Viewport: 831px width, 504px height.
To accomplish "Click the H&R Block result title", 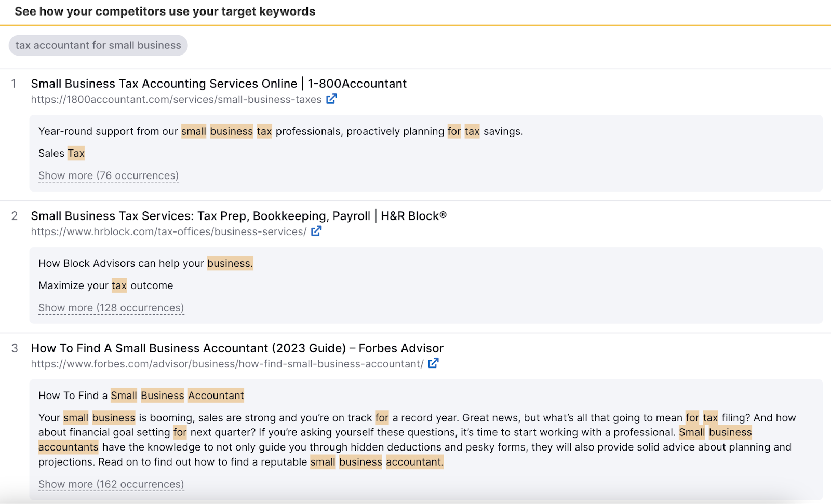I will (x=238, y=215).
